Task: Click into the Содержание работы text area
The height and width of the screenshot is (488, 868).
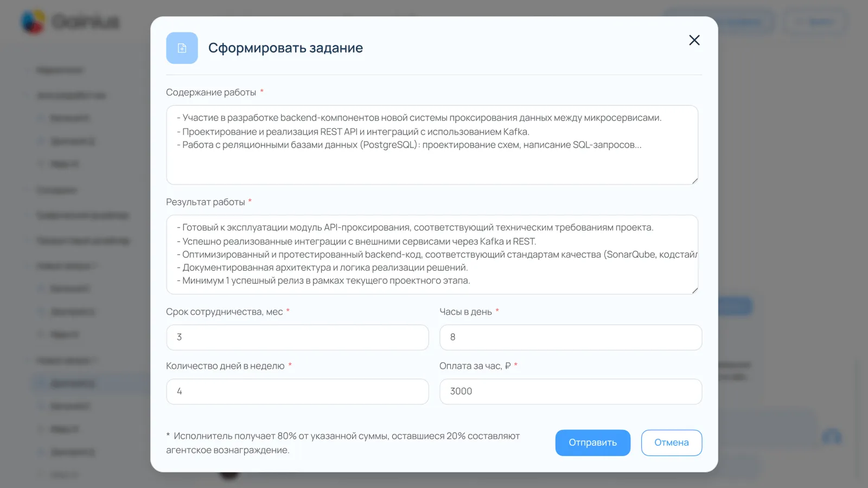Action: click(x=432, y=145)
